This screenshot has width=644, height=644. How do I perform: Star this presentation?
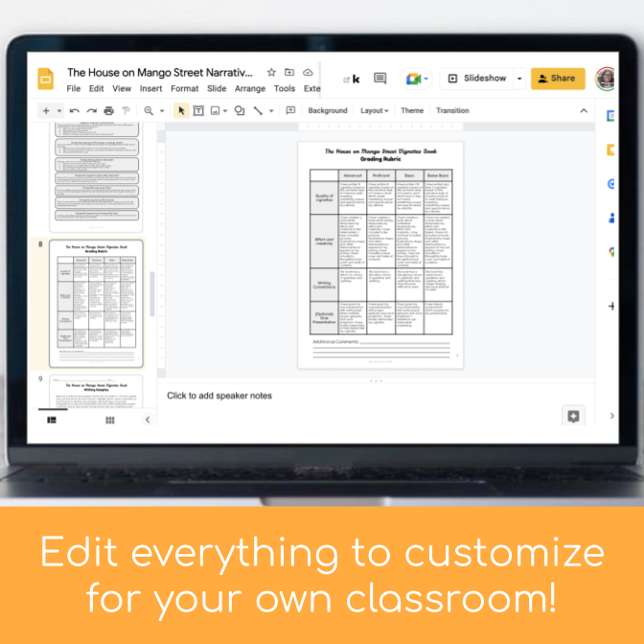tap(271, 73)
